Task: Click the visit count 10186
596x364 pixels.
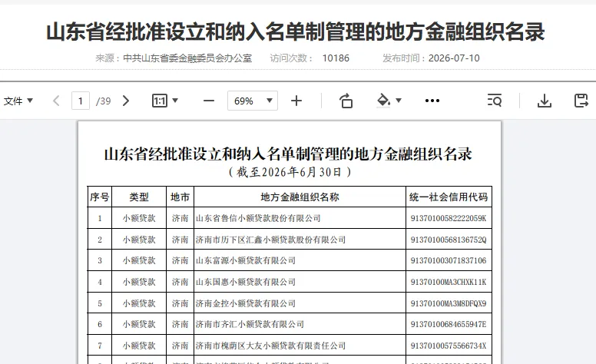Action: pyautogui.click(x=336, y=58)
